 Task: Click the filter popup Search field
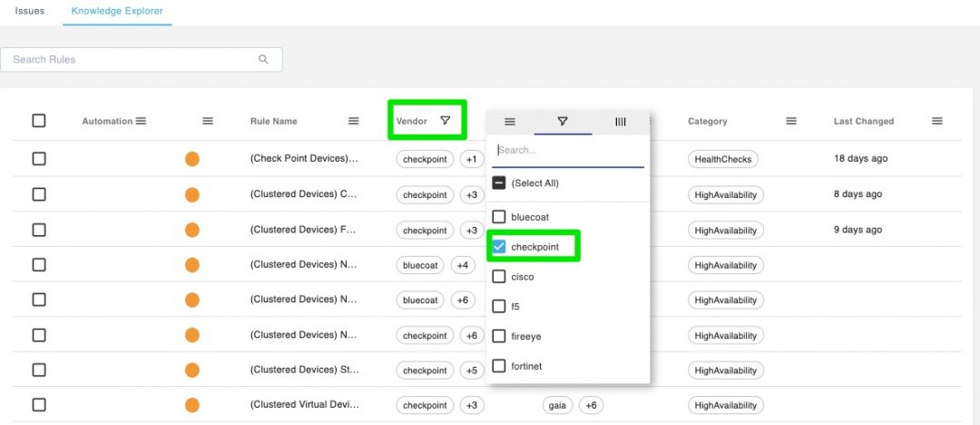coord(567,151)
